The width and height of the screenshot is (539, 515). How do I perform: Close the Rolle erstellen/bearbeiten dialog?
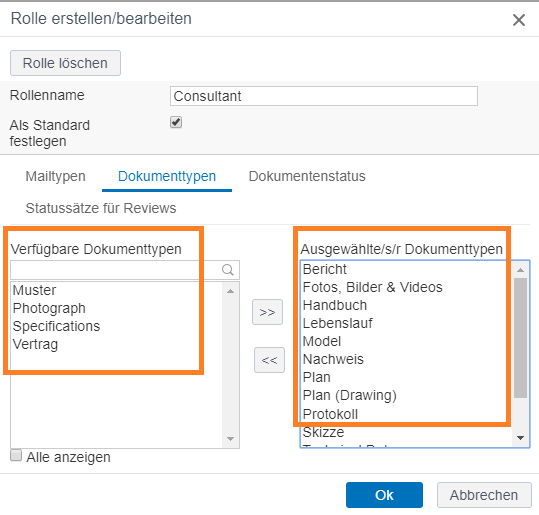[519, 20]
